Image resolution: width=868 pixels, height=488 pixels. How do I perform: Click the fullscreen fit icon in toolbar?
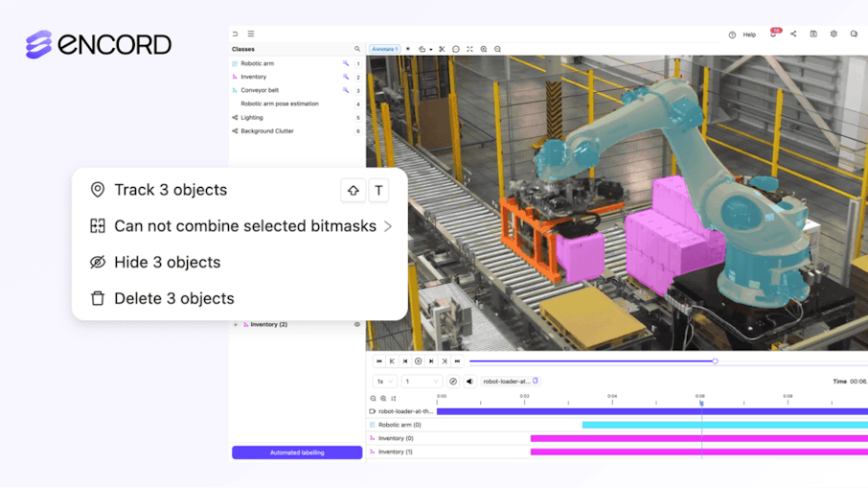[x=469, y=49]
